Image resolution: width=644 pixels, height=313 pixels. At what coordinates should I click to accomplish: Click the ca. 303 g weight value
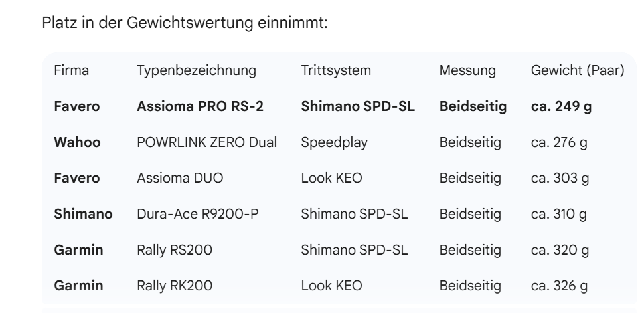(x=560, y=178)
